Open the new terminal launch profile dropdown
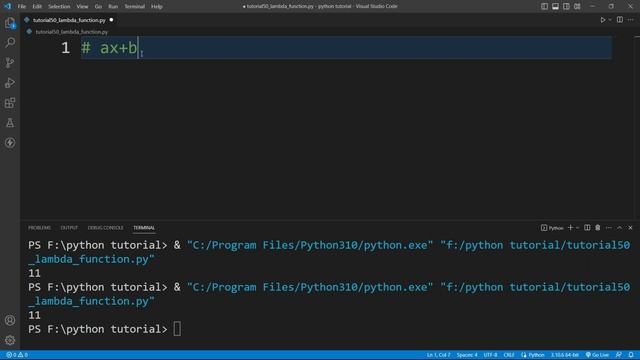640x360 pixels. click(x=577, y=228)
